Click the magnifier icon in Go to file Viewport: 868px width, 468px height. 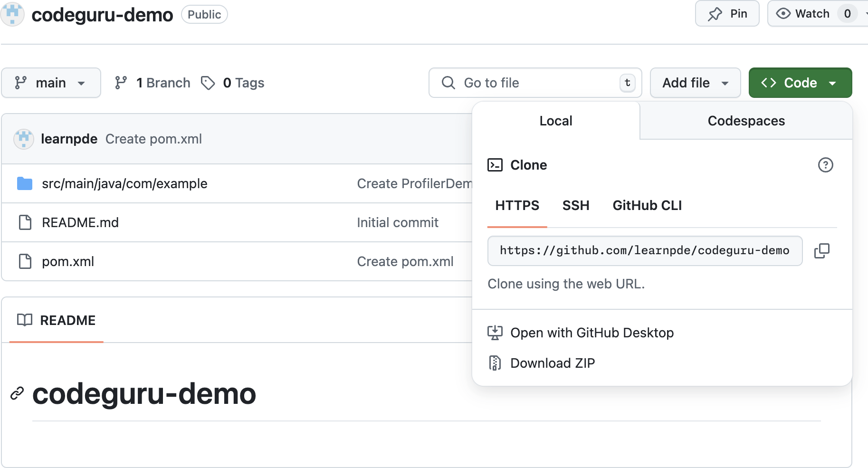click(448, 83)
